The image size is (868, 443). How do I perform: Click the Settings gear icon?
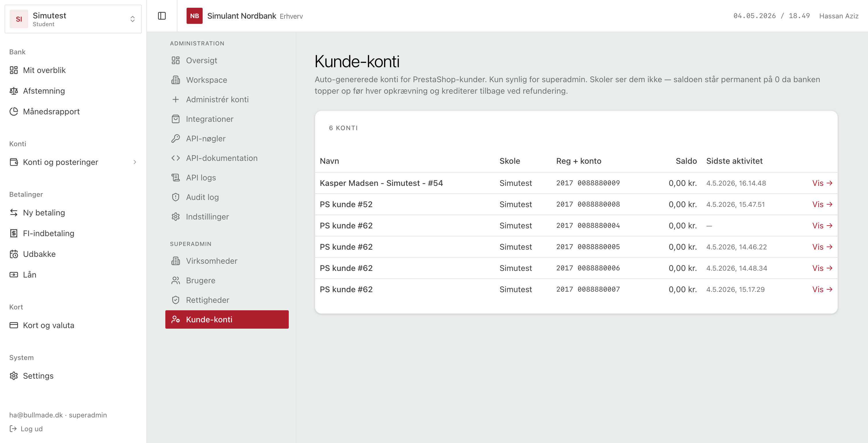(x=14, y=375)
